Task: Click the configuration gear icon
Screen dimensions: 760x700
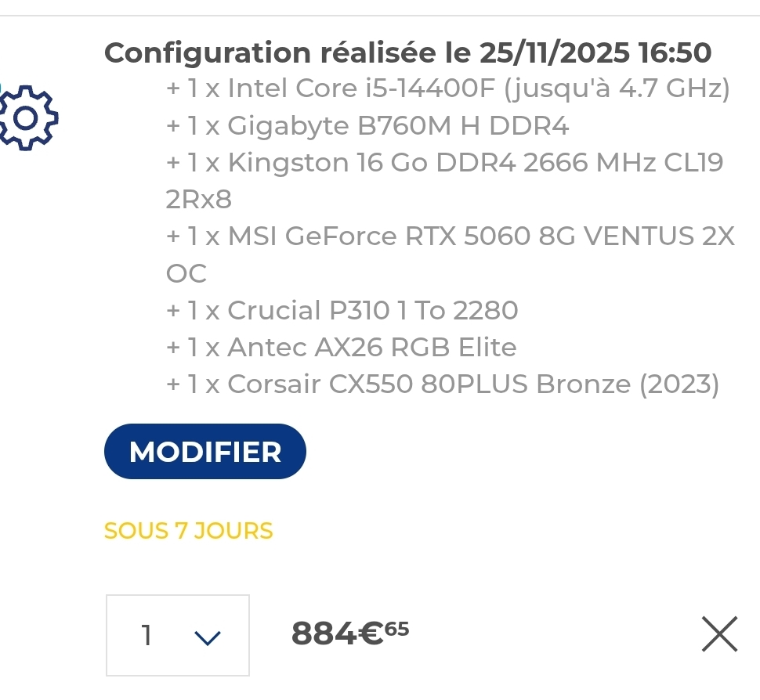Action: coord(29,118)
